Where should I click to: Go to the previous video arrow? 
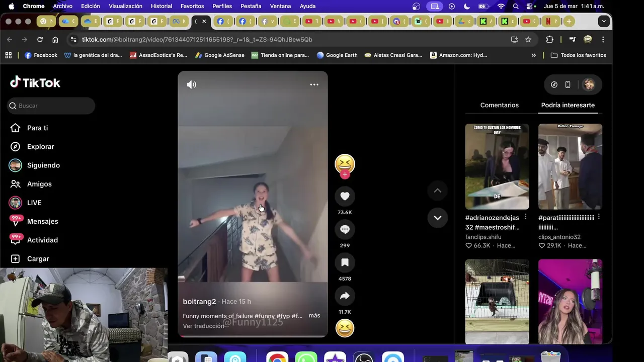click(x=437, y=191)
